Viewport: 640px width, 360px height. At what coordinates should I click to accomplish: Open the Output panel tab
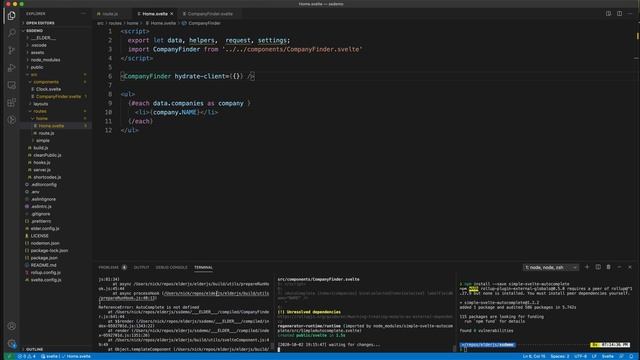(x=141, y=267)
